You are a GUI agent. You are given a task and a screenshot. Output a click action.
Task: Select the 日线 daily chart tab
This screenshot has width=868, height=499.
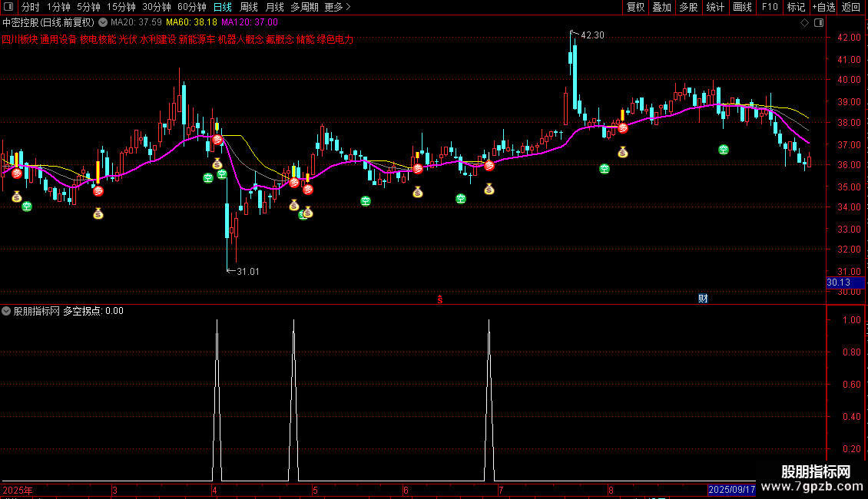[x=223, y=7]
